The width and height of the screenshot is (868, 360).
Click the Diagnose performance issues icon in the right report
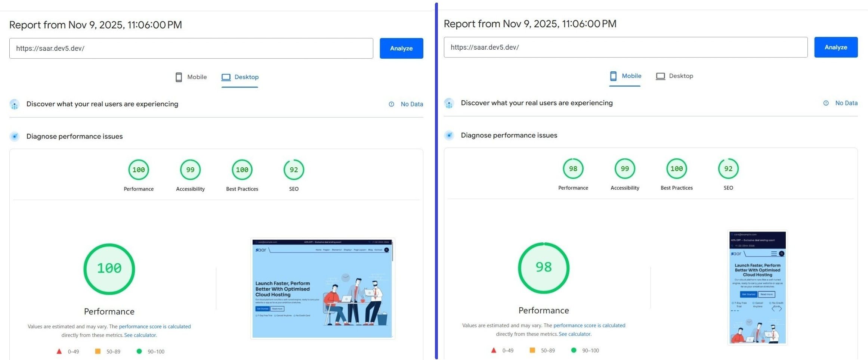449,135
